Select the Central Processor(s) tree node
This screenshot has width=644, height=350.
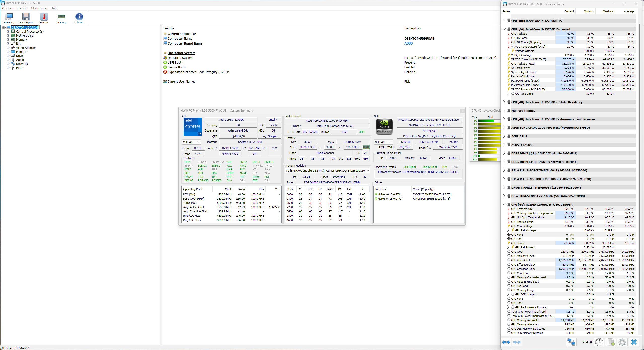pyautogui.click(x=30, y=32)
